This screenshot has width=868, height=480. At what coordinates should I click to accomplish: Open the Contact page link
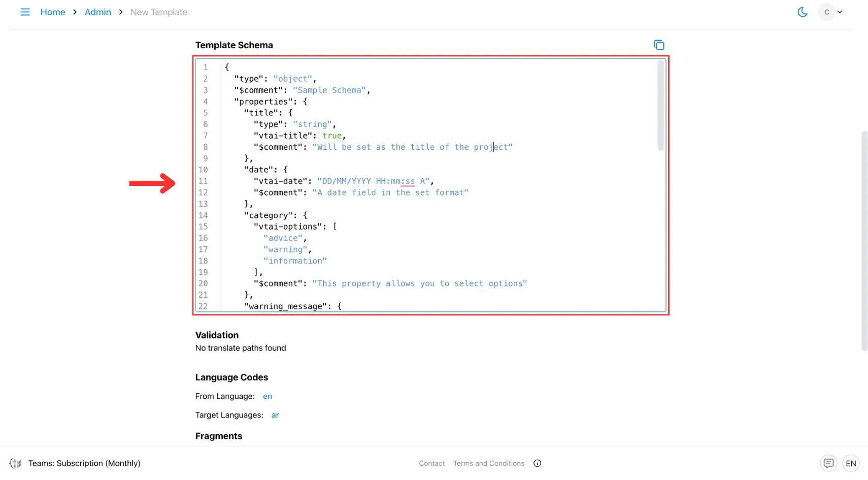pyautogui.click(x=432, y=463)
